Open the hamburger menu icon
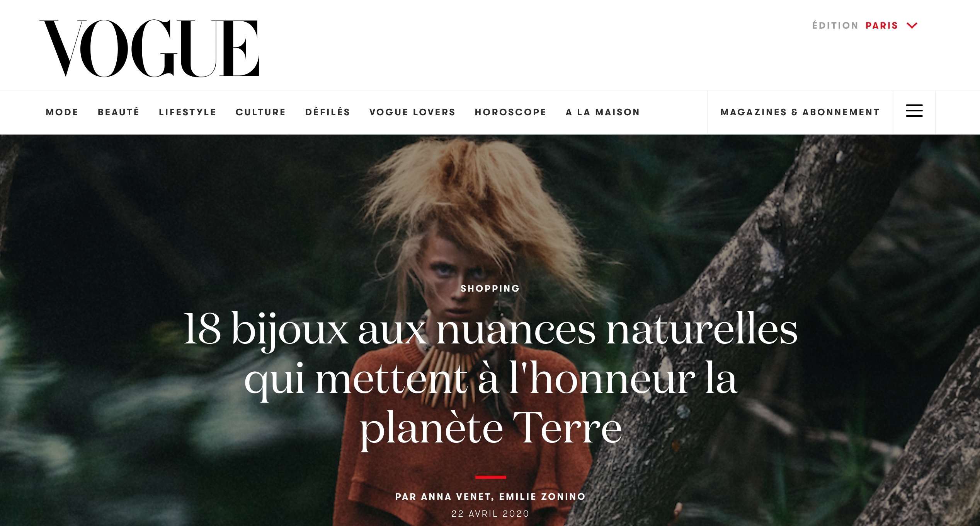The height and width of the screenshot is (526, 980). (914, 111)
